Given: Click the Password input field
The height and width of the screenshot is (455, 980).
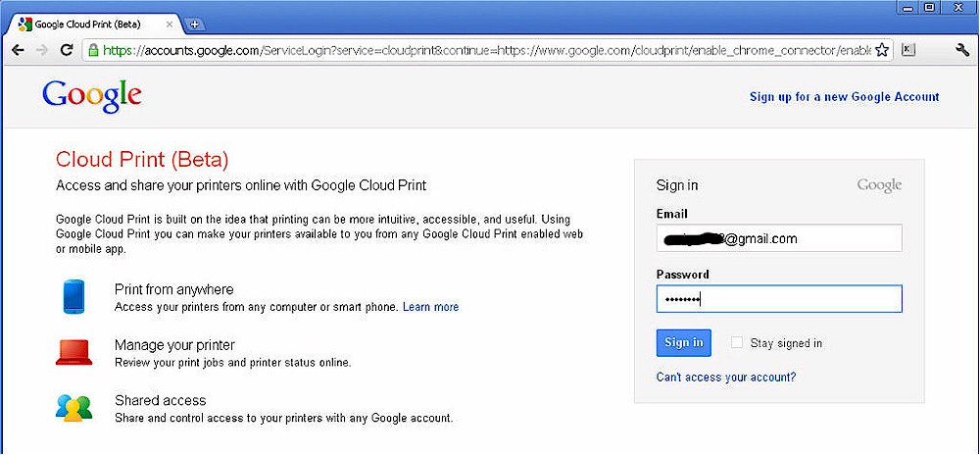Looking at the screenshot, I should point(779,299).
